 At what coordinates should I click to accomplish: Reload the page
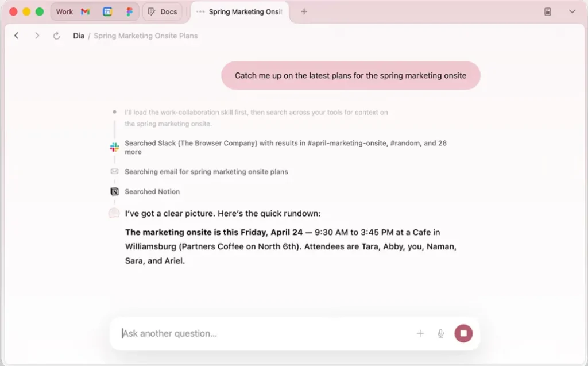[57, 36]
